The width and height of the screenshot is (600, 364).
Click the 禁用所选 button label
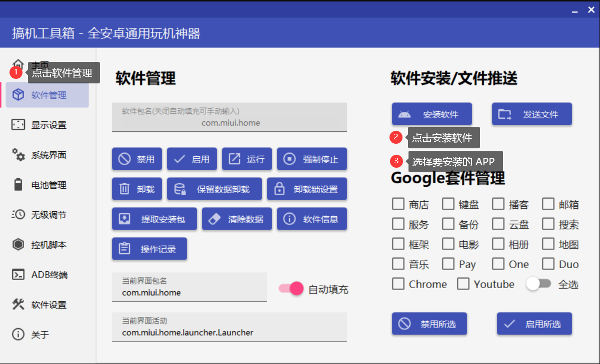tap(438, 324)
